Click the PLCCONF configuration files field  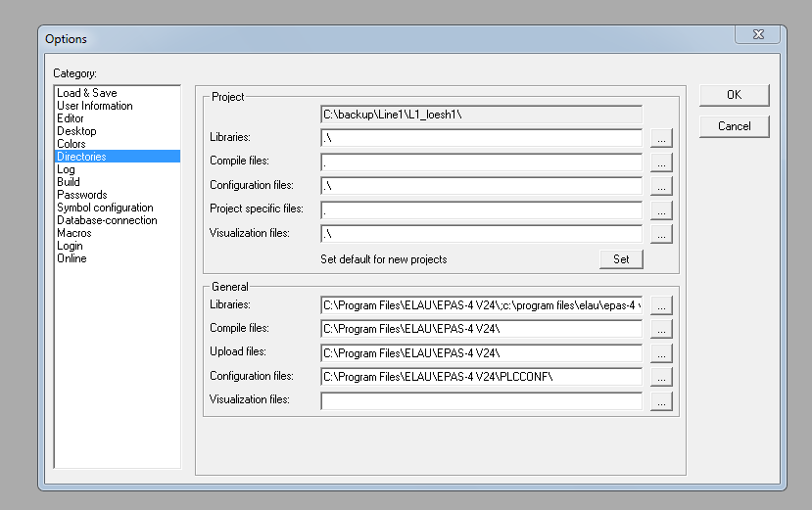click(x=482, y=378)
